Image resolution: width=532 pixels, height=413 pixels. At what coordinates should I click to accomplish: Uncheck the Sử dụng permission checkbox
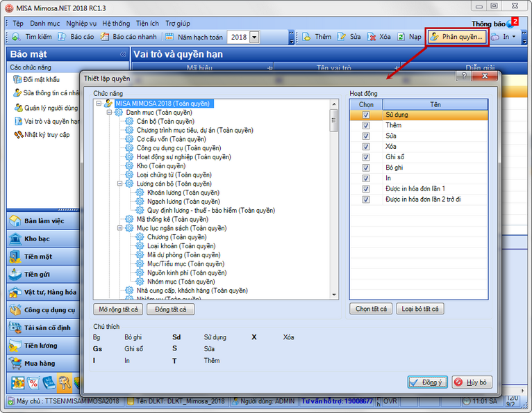pyautogui.click(x=365, y=115)
